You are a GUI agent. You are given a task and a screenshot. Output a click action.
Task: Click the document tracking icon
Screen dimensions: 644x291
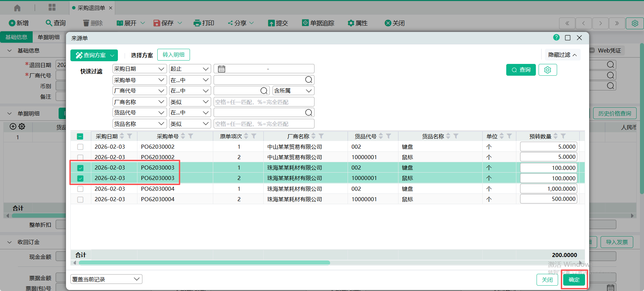tap(305, 23)
